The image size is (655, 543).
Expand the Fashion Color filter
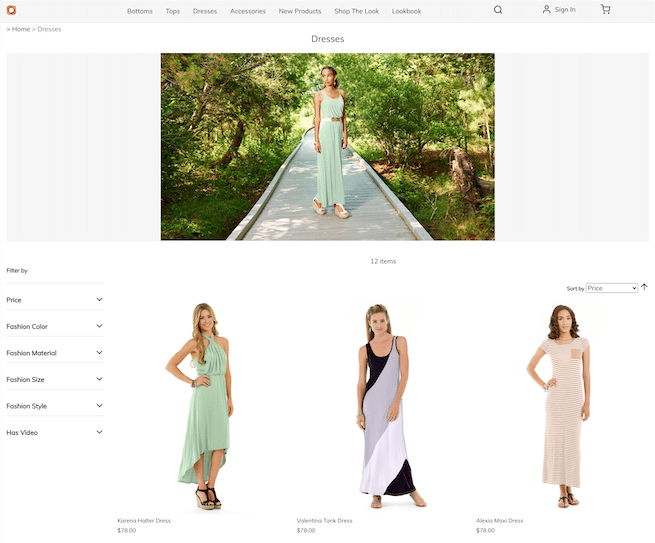(x=55, y=326)
